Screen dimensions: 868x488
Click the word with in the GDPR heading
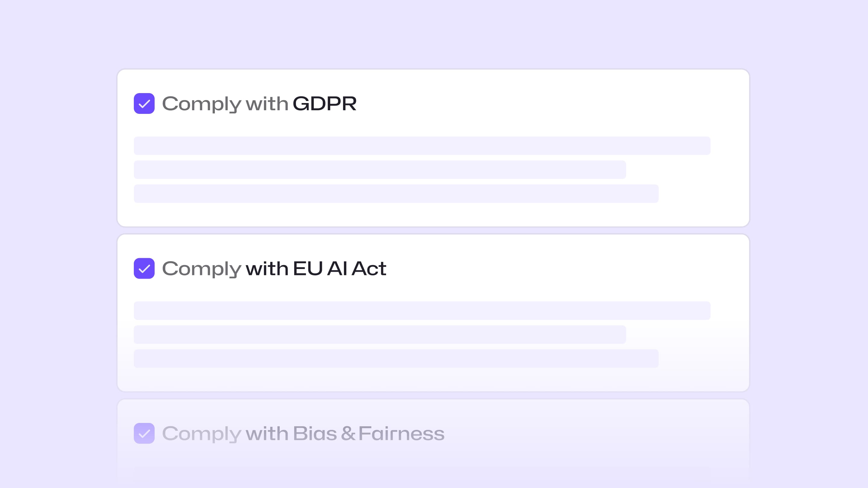tap(267, 103)
